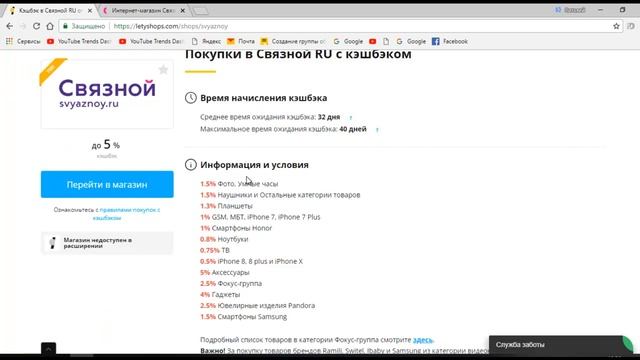Click the Смартфоны Honor 1% line
640x360 pixels.
(x=236, y=228)
